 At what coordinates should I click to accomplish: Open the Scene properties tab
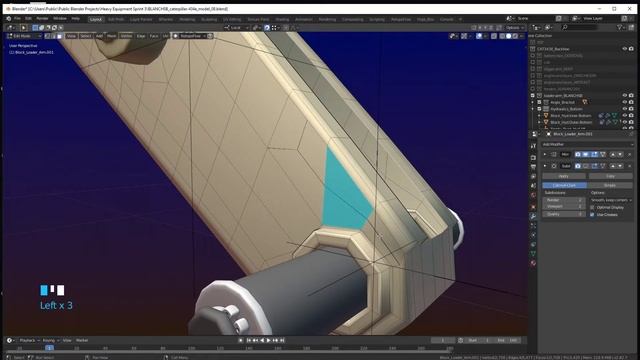point(533,186)
